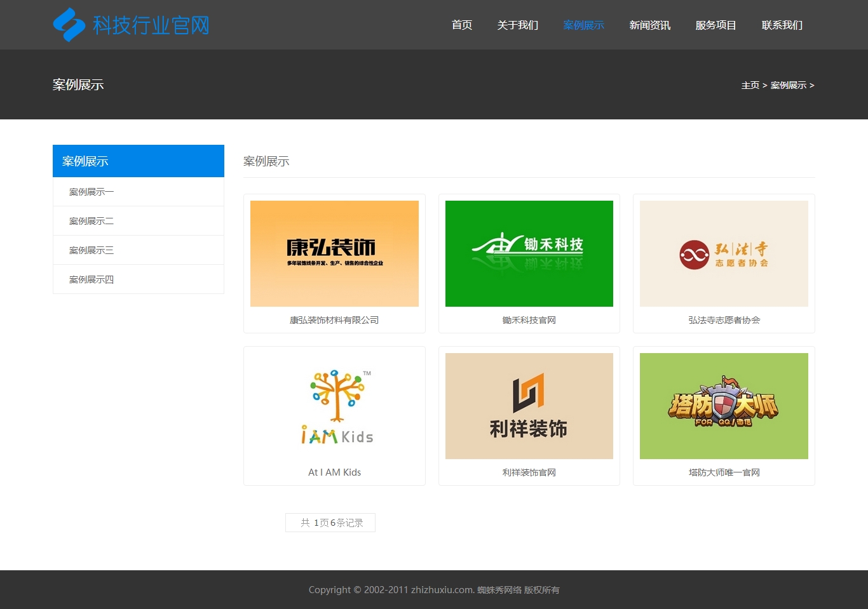Screen dimensions: 868x609
Task: Open the 康弘装饰 orange case thumbnail
Action: click(334, 253)
